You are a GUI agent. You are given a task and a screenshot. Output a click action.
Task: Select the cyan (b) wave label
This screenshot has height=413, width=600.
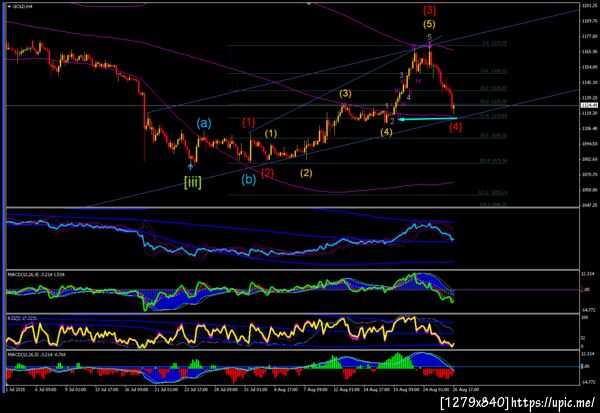coord(248,179)
